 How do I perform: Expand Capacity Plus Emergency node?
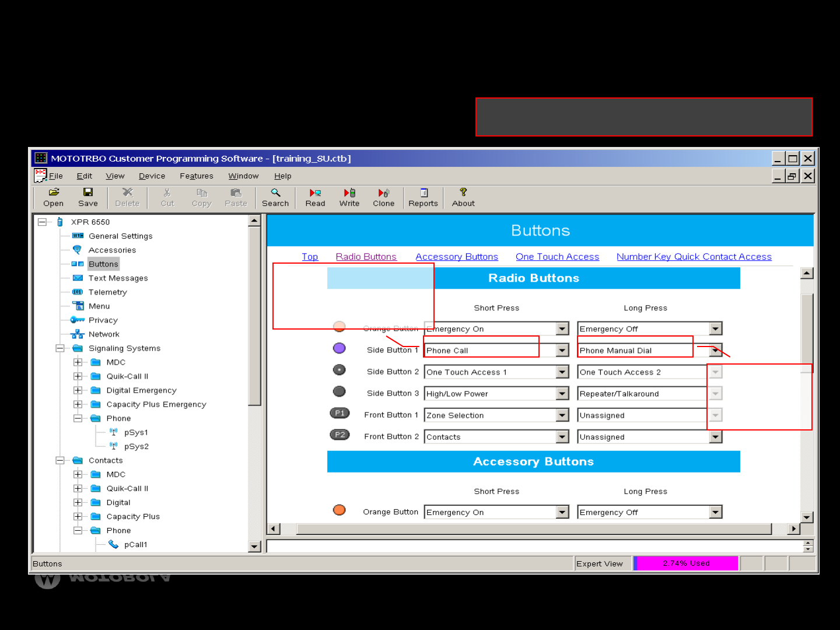(x=78, y=404)
